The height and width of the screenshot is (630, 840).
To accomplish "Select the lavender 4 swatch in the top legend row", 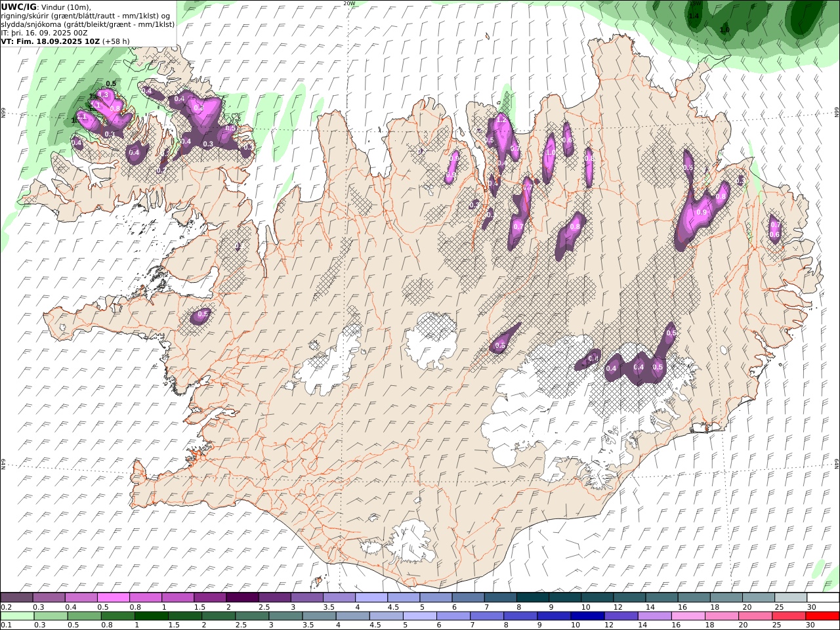I will (371, 597).
